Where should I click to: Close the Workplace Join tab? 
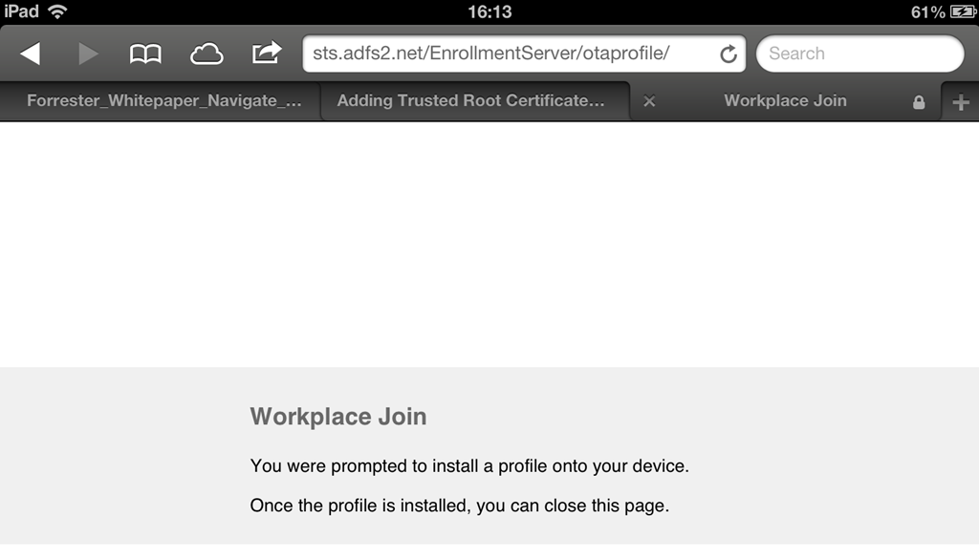coord(649,101)
